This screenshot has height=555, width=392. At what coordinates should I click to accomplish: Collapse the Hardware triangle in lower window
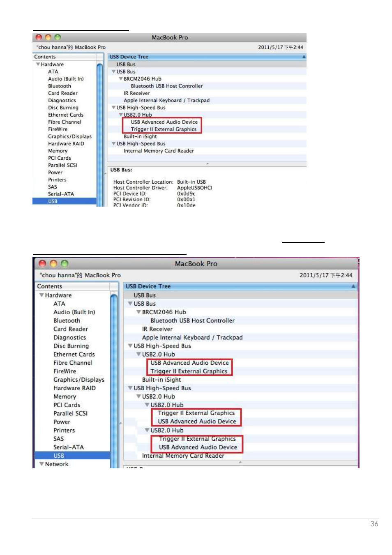coord(42,295)
